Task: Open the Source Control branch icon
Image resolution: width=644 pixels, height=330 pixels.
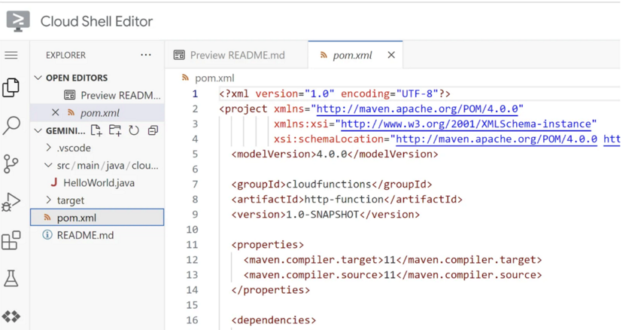Action: point(11,163)
